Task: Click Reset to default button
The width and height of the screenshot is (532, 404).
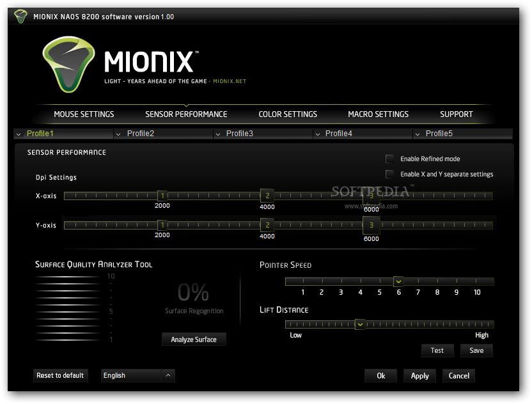Action: tap(60, 375)
